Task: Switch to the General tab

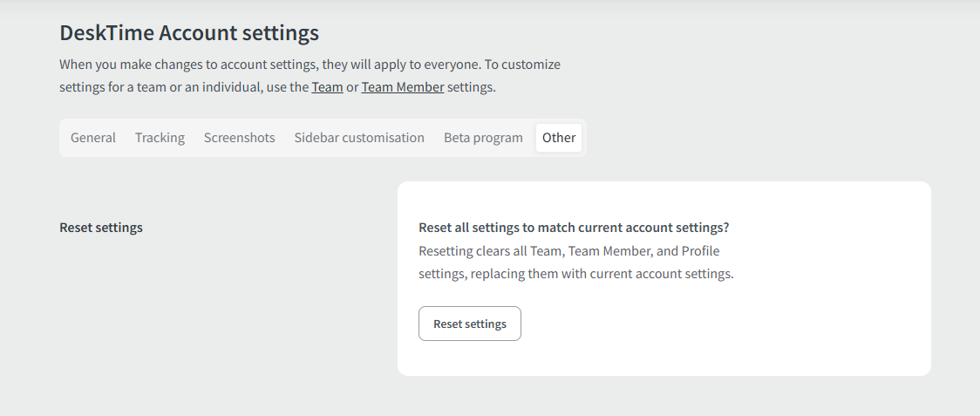Action: 93,138
